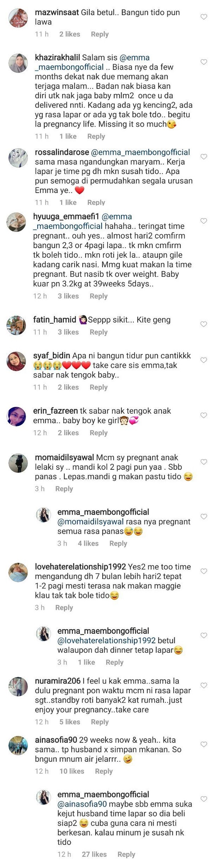
Task: Like fatin_hamid's comment heart
Action: coord(204,324)
